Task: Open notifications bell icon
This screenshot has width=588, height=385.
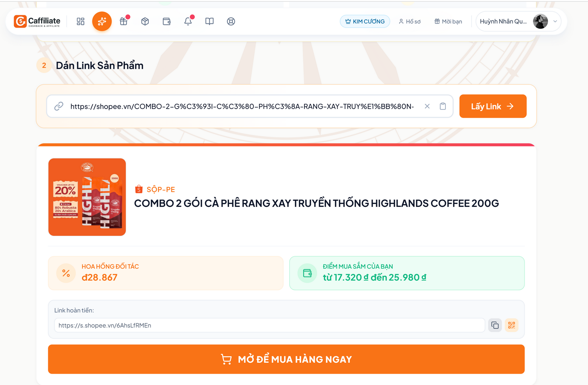Action: coord(188,22)
